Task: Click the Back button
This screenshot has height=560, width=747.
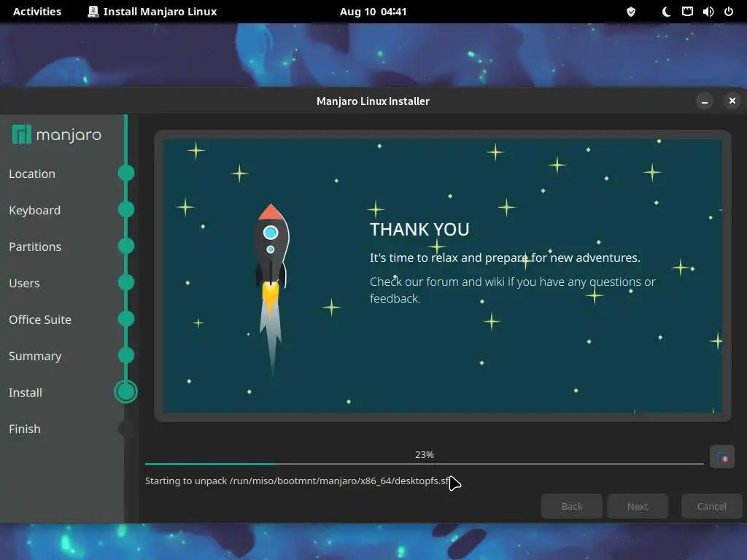Action: [572, 506]
